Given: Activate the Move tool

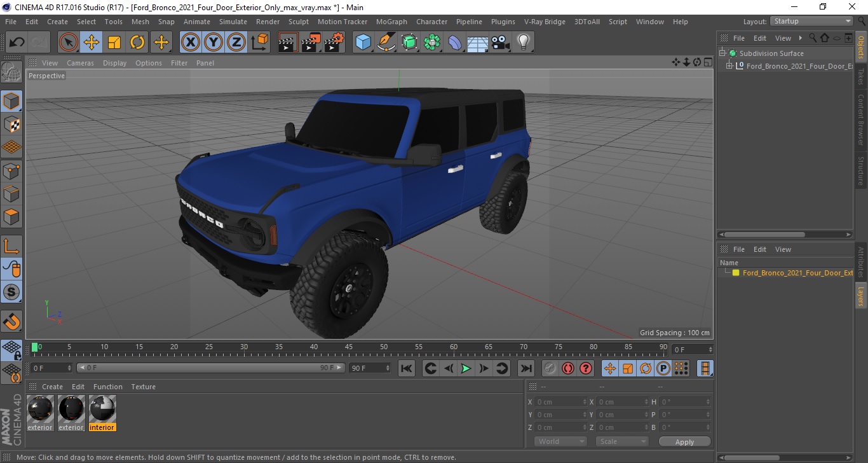Looking at the screenshot, I should tap(92, 43).
